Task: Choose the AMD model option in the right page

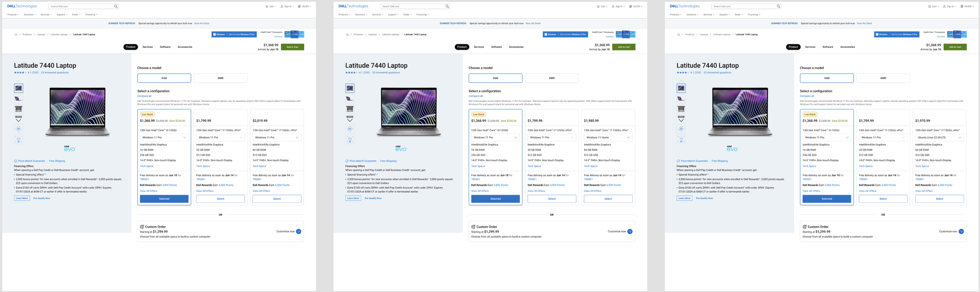Action: [883, 78]
